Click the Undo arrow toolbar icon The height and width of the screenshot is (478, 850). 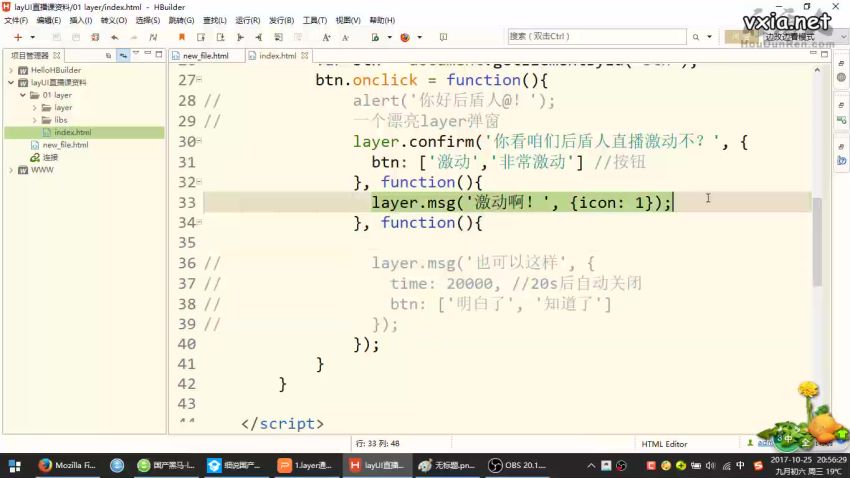[114, 37]
